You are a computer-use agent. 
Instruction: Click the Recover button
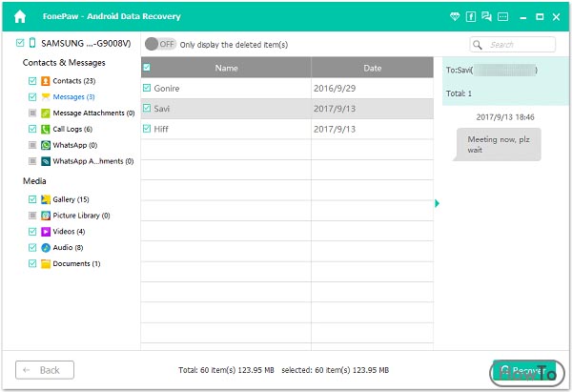tap(524, 370)
